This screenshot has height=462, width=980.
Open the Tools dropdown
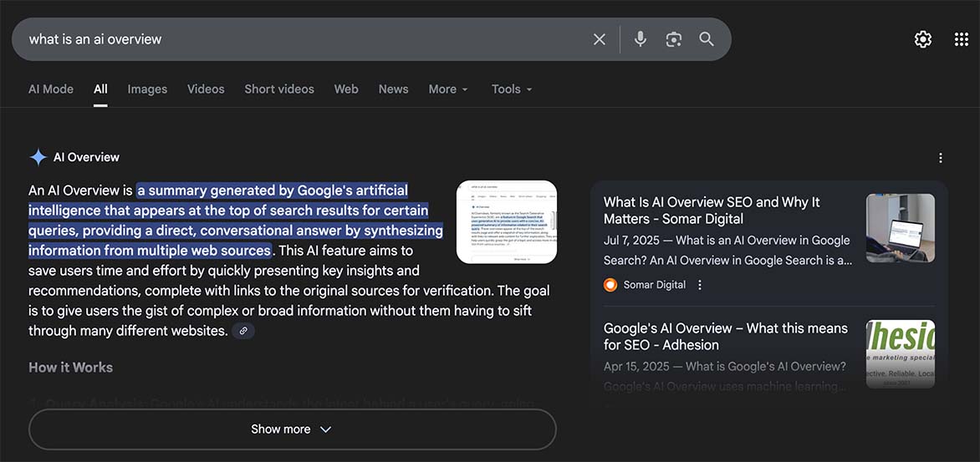511,89
